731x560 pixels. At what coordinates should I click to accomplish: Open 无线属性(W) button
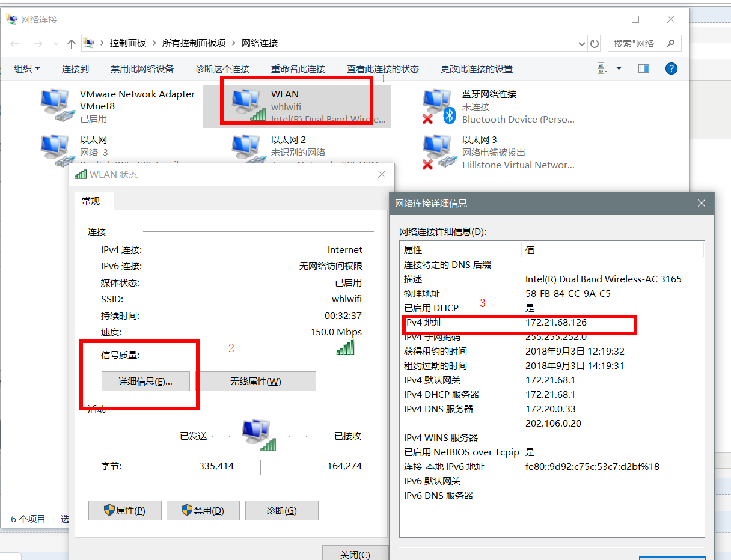pyautogui.click(x=255, y=382)
